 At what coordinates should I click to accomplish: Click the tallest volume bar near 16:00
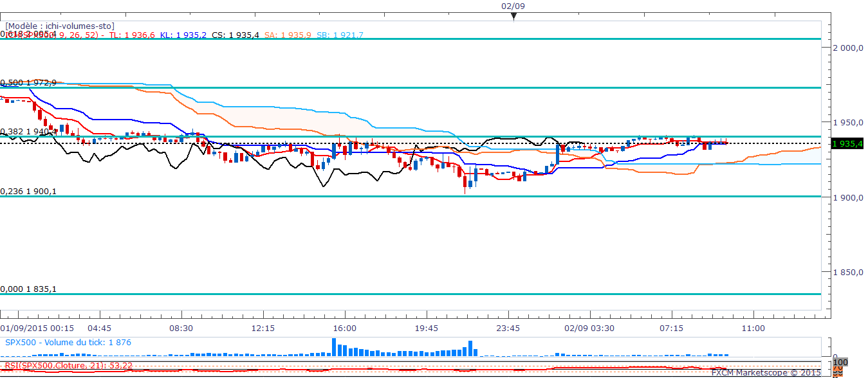(x=334, y=347)
